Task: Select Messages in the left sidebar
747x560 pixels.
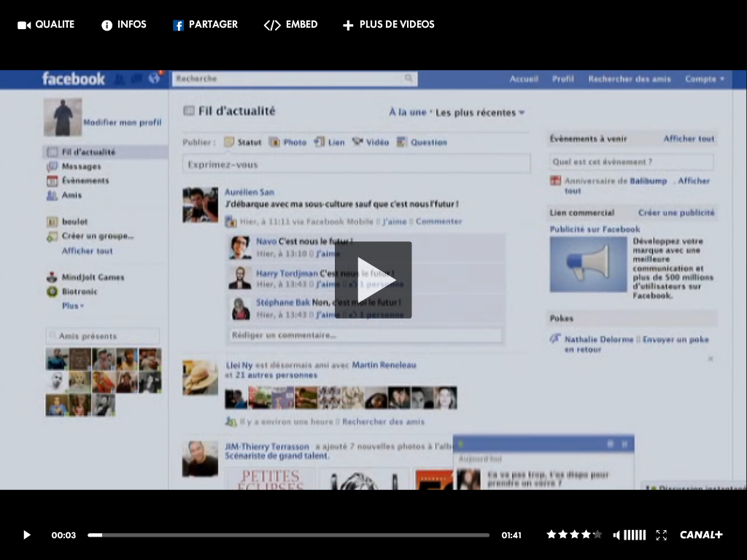Action: [81, 166]
